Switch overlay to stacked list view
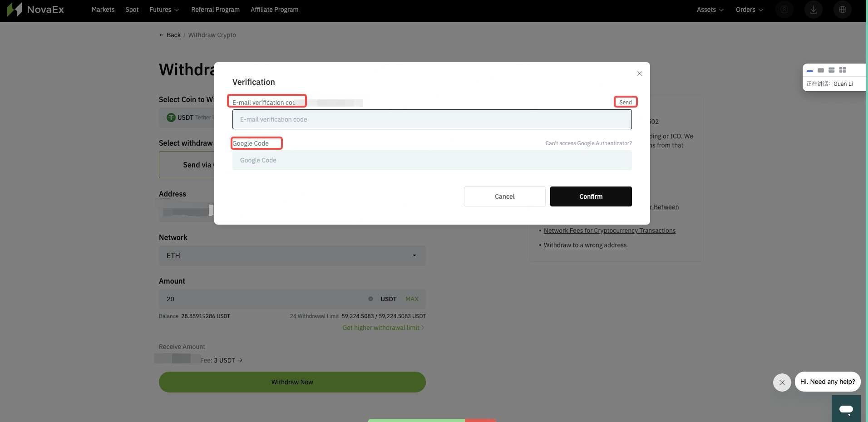The image size is (868, 422). point(832,70)
